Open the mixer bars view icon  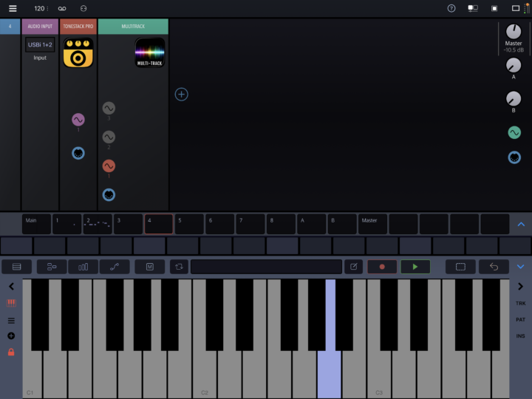83,267
